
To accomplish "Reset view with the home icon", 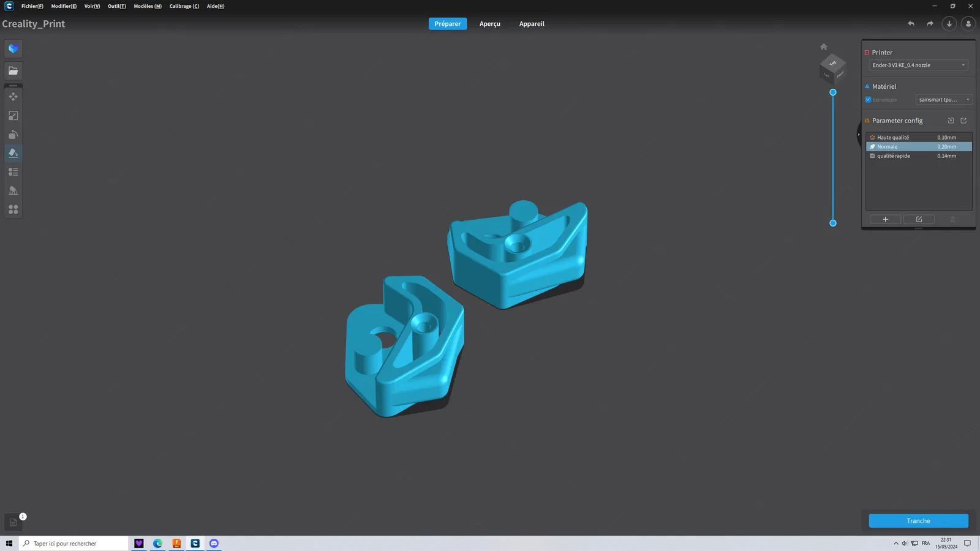I will 824,47.
